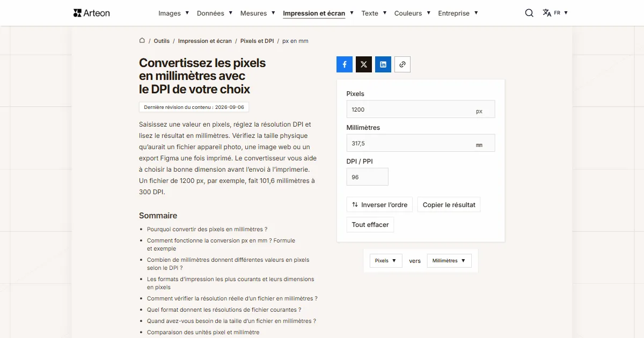644x338 pixels.
Task: Go to Impression et écran breadcrumb
Action: (x=205, y=41)
